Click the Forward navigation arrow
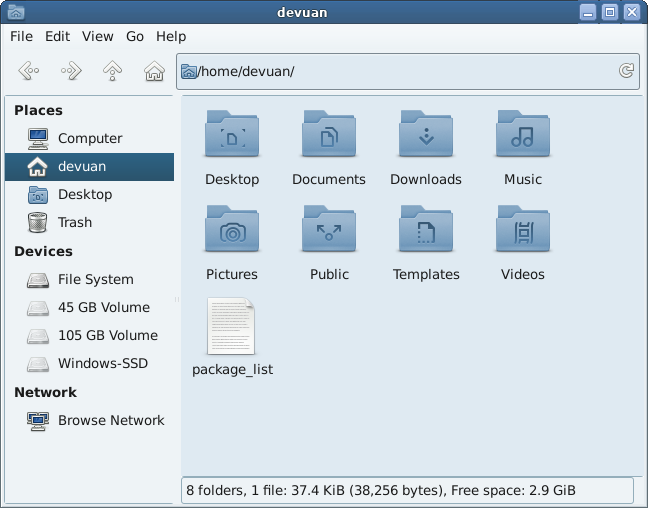This screenshot has width=648, height=508. [x=71, y=71]
